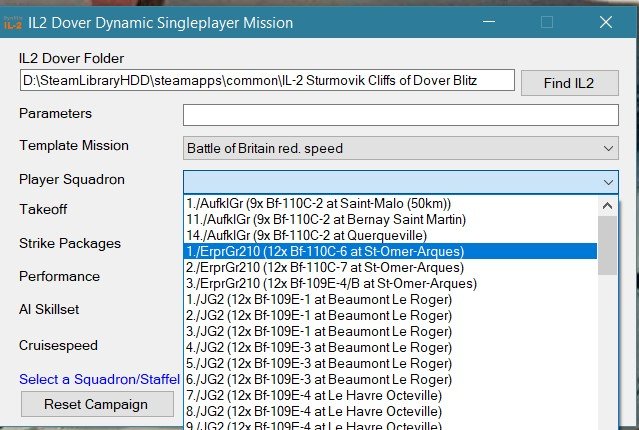Image resolution: width=639 pixels, height=430 pixels.
Task: Minimize the IL2 Dover mission window
Action: pos(489,22)
